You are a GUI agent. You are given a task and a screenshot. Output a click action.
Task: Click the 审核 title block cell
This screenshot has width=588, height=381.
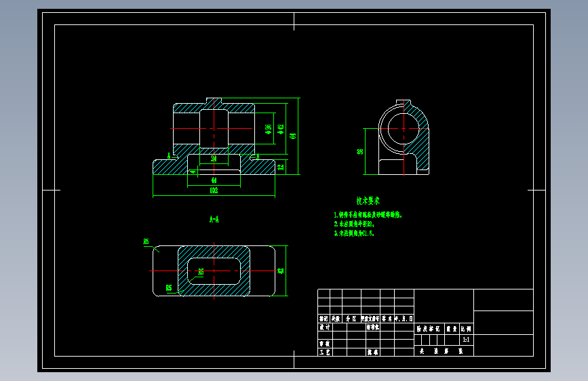coord(325,344)
